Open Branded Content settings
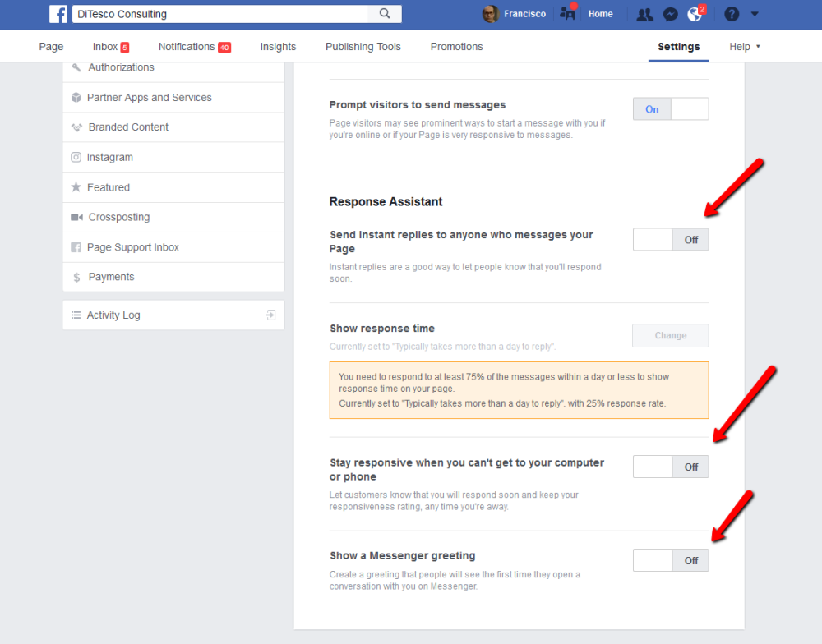Viewport: 822px width, 644px height. 173,127
